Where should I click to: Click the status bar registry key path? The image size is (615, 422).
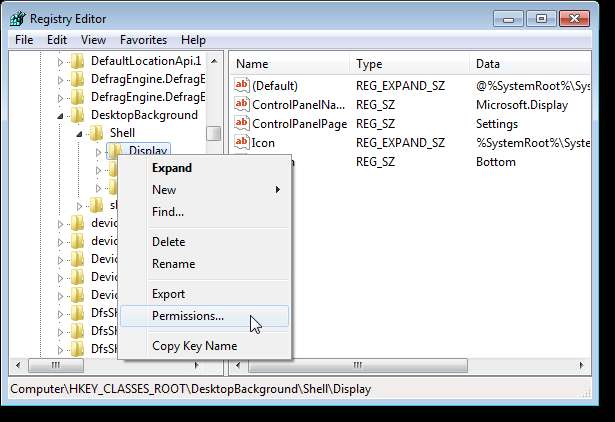tap(191, 389)
